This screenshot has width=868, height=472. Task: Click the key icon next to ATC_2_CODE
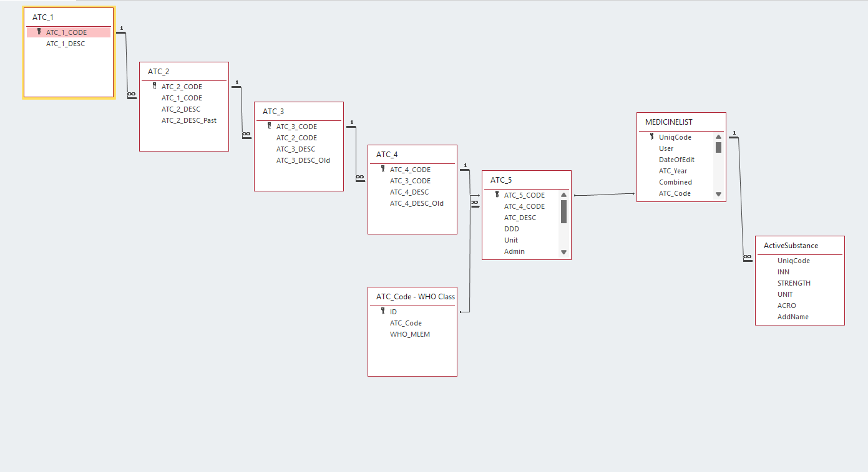(154, 86)
